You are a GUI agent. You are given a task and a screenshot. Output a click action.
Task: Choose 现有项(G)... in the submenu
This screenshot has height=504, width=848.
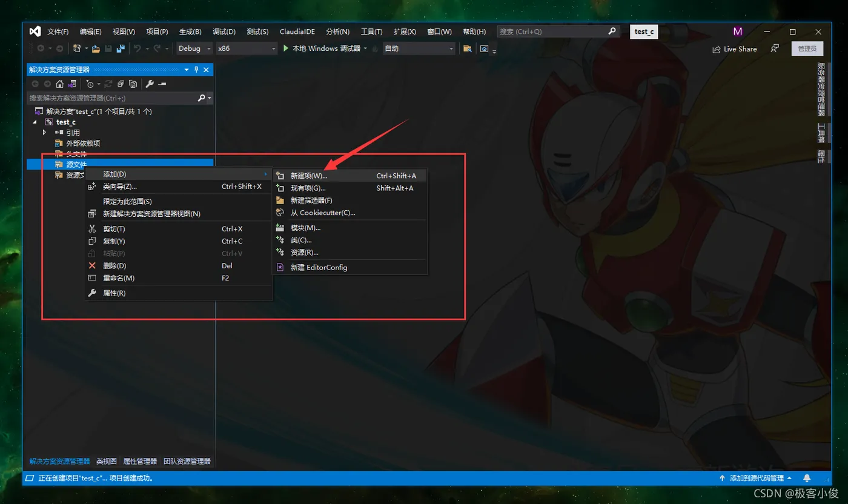350,188
